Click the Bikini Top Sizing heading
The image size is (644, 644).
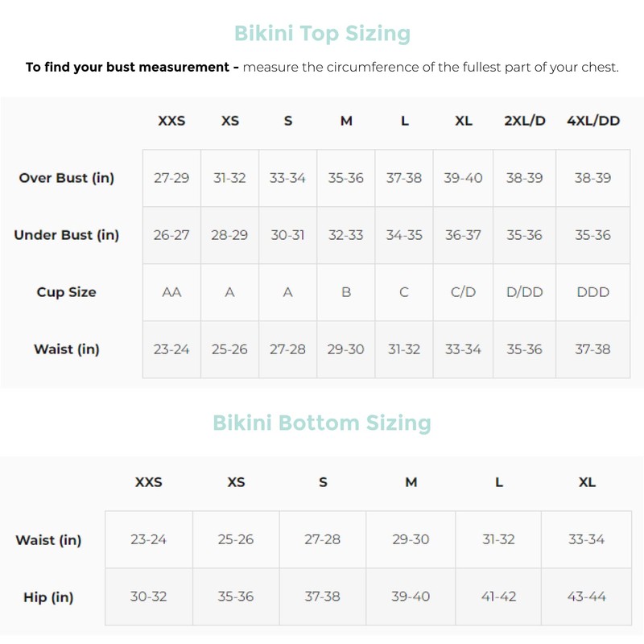click(x=322, y=34)
